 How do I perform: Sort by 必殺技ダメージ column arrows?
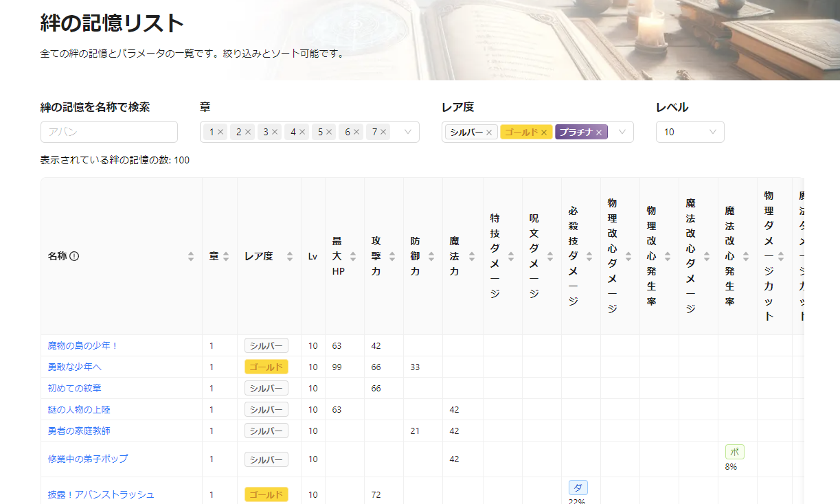589,256
